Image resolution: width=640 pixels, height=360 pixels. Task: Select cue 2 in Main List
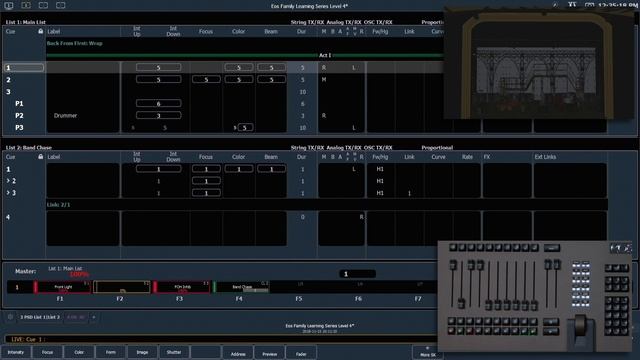coord(8,80)
